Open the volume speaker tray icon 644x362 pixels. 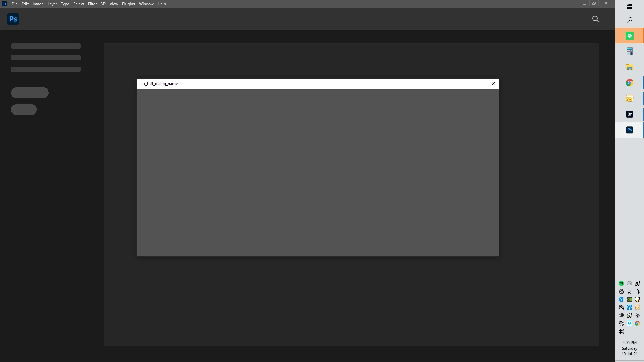tap(621, 331)
